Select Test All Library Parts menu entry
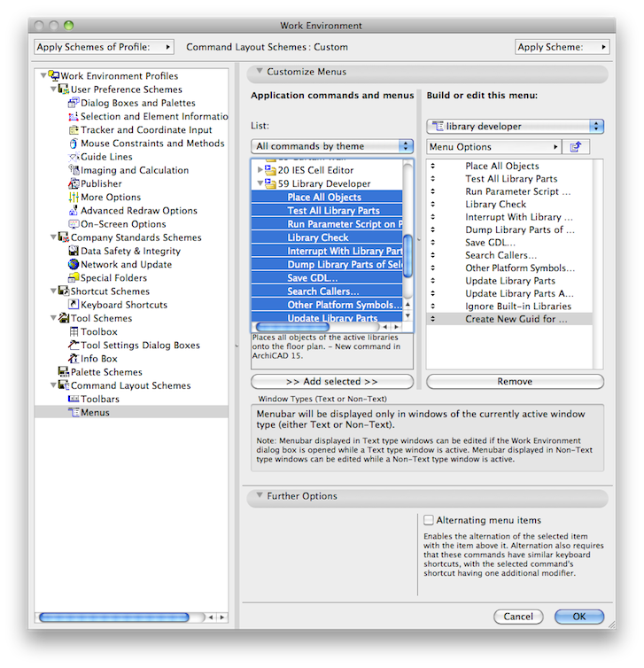Screen dimensions: 644x668 pos(509,178)
